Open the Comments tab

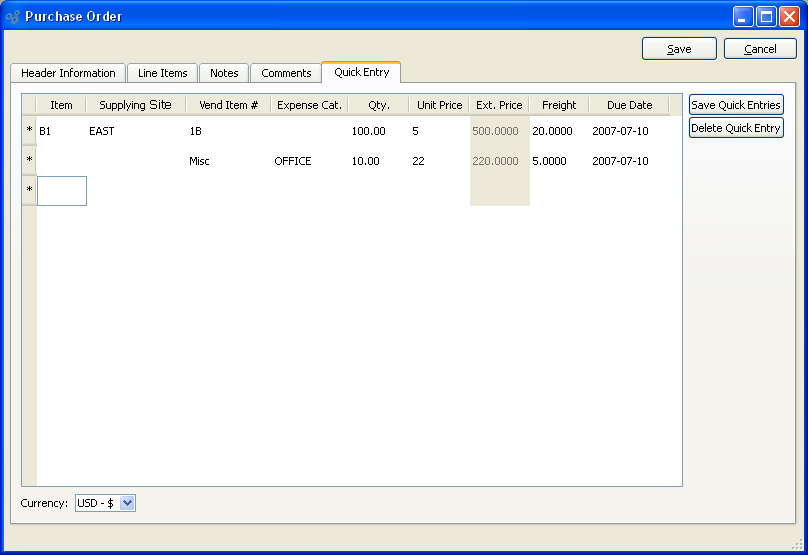pos(286,73)
